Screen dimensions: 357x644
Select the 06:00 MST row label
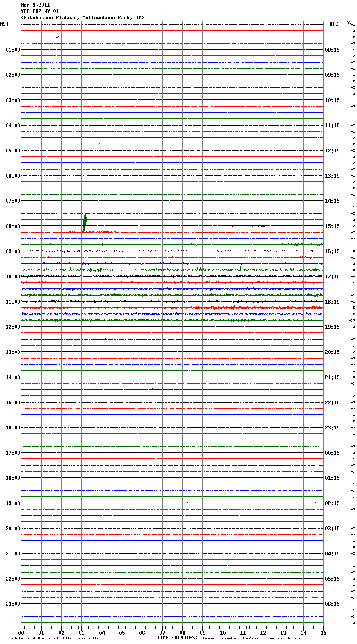coord(13,176)
